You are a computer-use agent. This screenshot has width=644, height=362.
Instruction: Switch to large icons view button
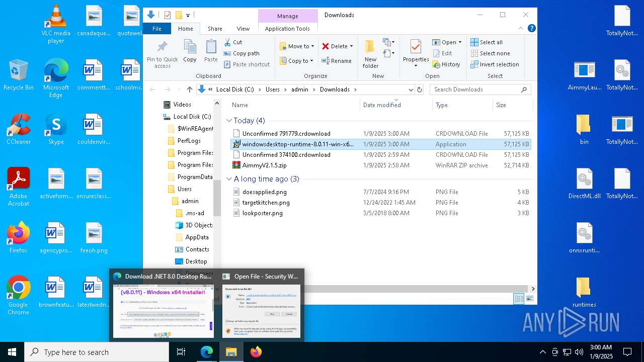click(x=529, y=299)
